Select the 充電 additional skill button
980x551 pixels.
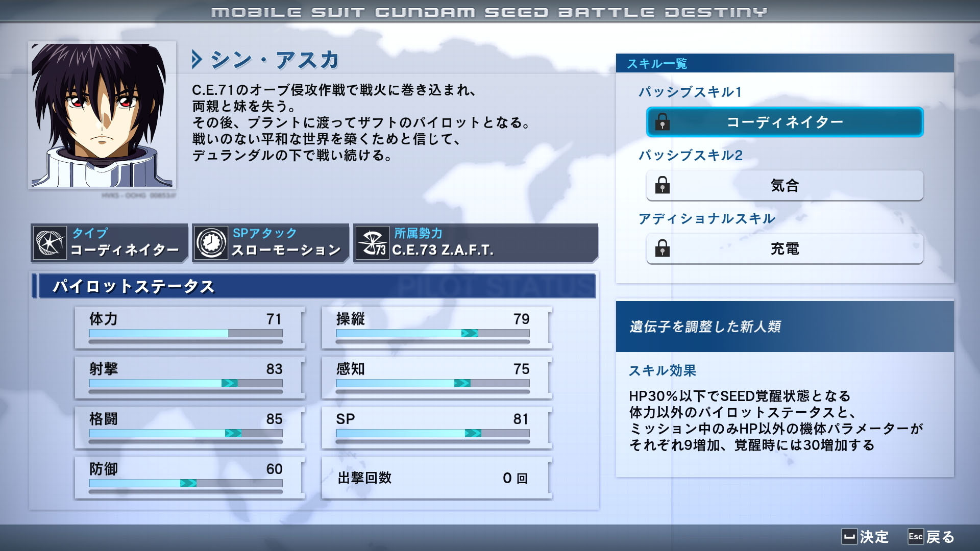tap(785, 248)
